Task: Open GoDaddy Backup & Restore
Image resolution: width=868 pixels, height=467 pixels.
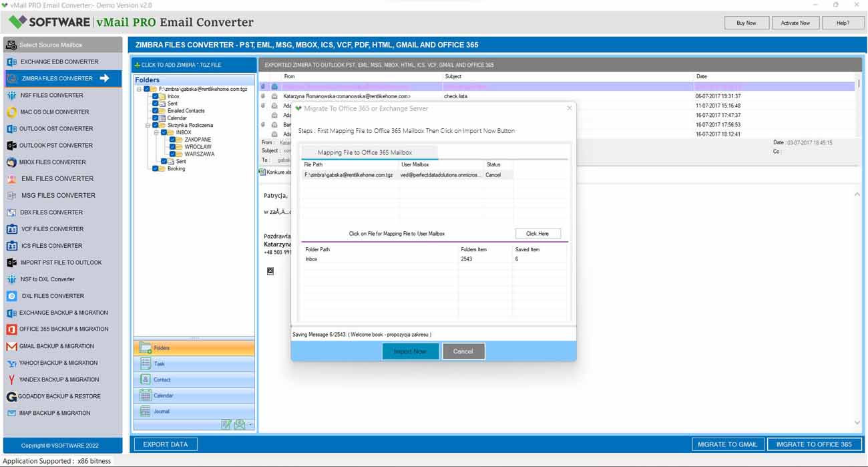Action: click(x=62, y=396)
